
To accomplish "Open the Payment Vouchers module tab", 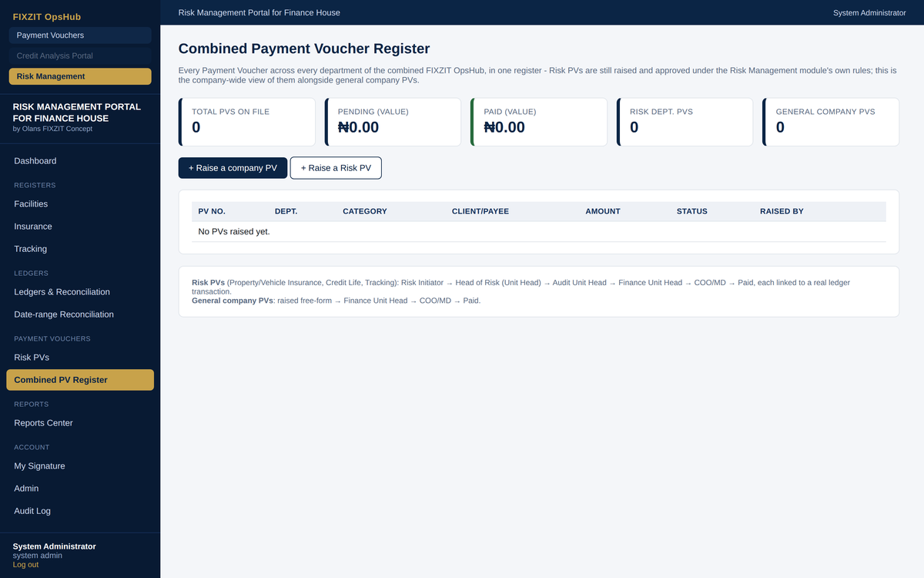I will (80, 35).
